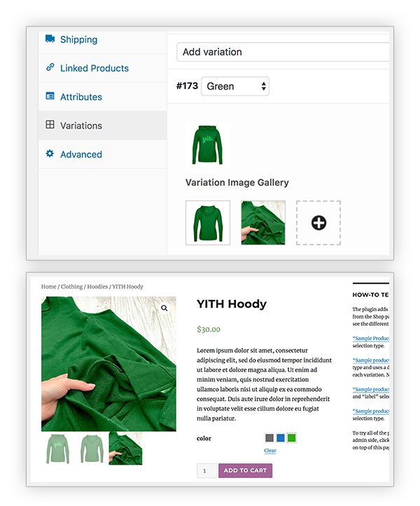Click the magnifier zoom icon on product photo
This screenshot has height=506, width=420.
click(x=164, y=308)
